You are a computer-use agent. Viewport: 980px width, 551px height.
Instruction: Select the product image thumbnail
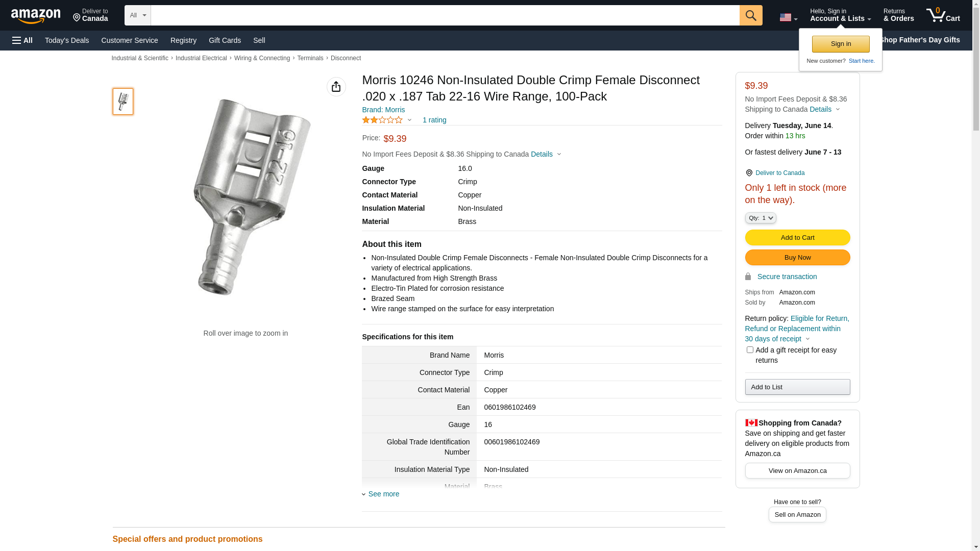click(x=123, y=102)
